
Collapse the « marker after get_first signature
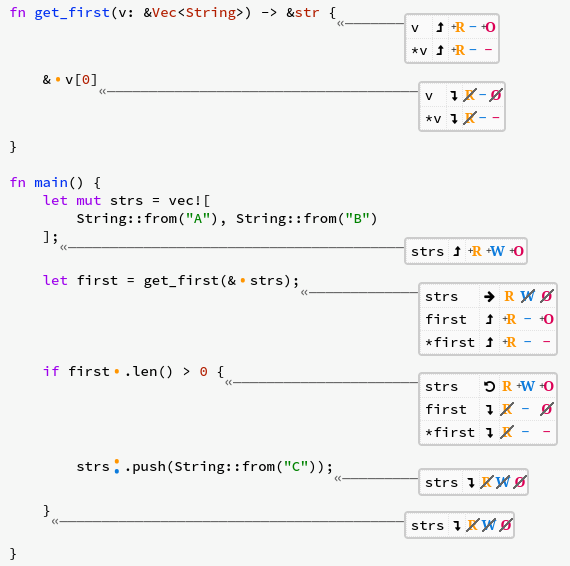340,24
